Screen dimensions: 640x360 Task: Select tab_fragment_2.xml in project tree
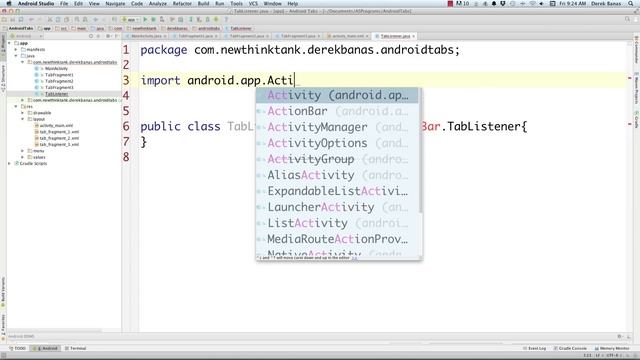[x=59, y=138]
